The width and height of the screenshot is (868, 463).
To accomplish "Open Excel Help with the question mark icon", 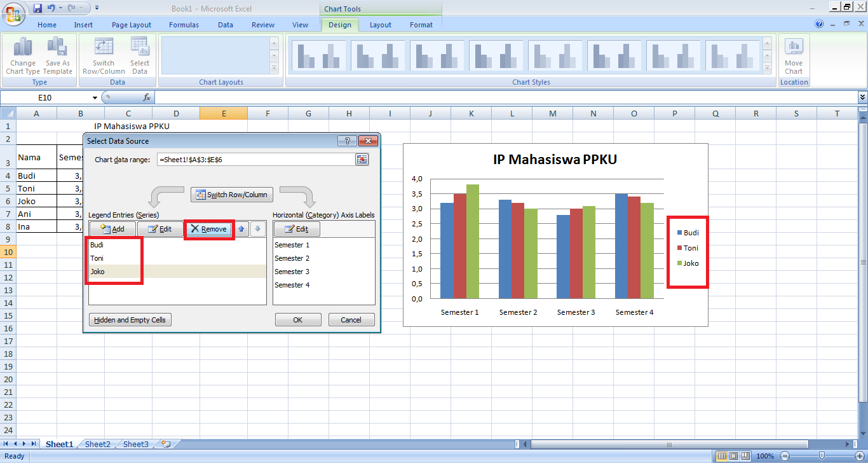I will pos(819,24).
